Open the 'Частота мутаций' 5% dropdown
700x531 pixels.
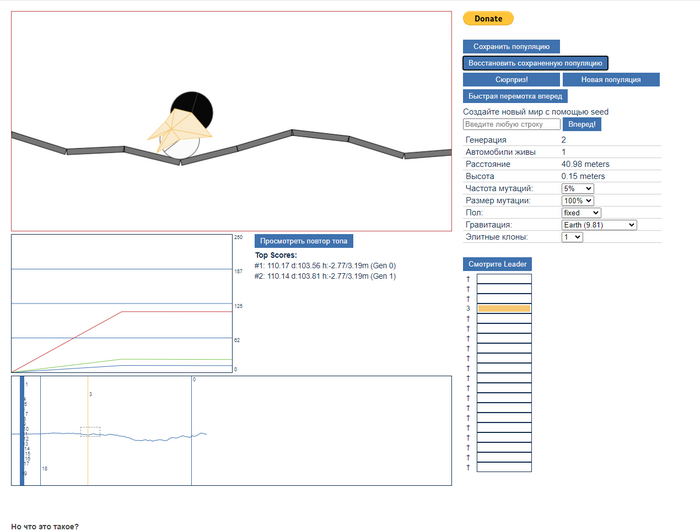coord(577,188)
